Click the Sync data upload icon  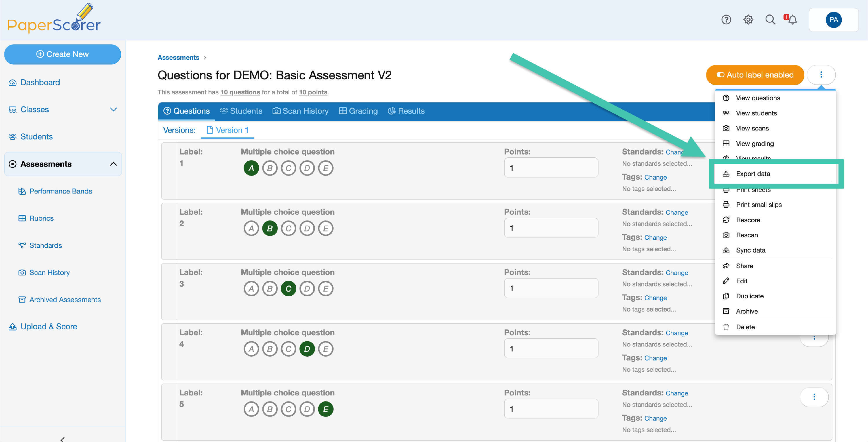coord(726,250)
